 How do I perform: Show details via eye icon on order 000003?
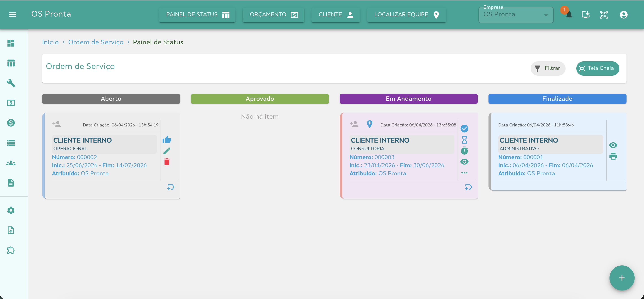[465, 161]
